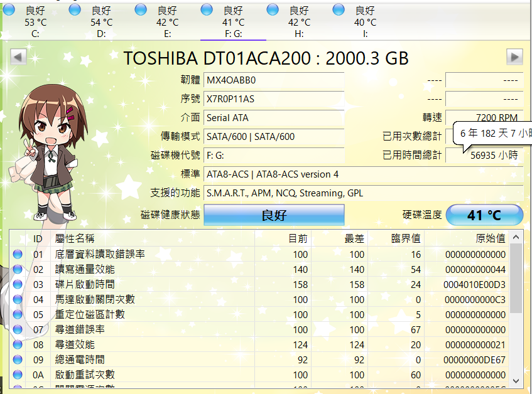
Task: Click the supported features field
Action: (x=364, y=193)
